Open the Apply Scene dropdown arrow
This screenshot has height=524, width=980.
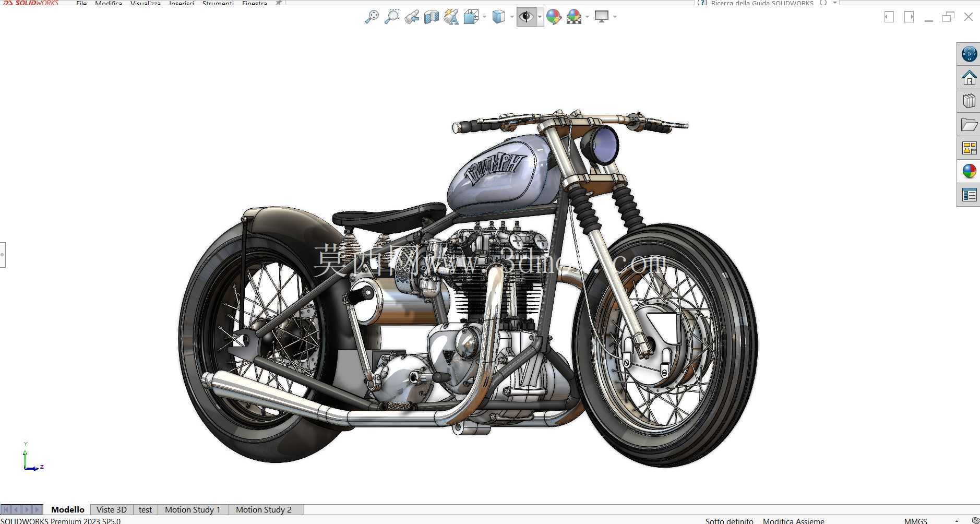tap(588, 17)
